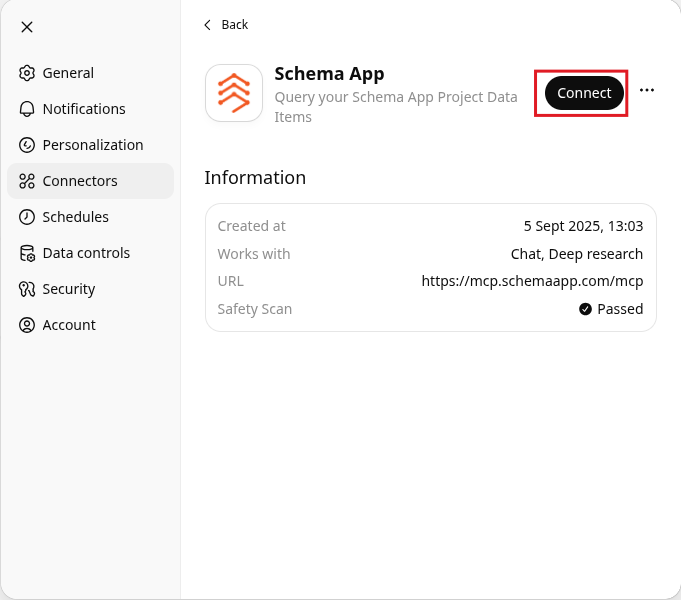The width and height of the screenshot is (681, 600).
Task: Click the Personalization icon in sidebar
Action: 27,145
